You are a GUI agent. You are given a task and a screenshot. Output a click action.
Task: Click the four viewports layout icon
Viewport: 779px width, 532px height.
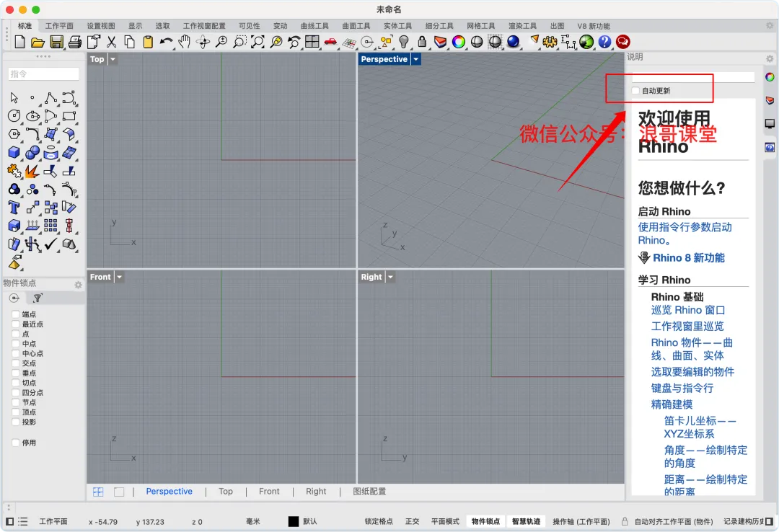(312, 42)
